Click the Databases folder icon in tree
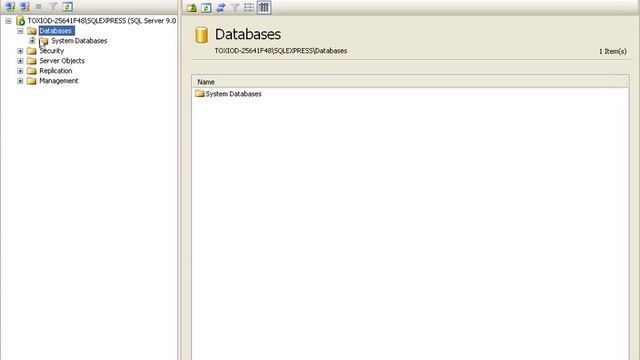Screen dimensions: 640x360 pyautogui.click(x=32, y=31)
